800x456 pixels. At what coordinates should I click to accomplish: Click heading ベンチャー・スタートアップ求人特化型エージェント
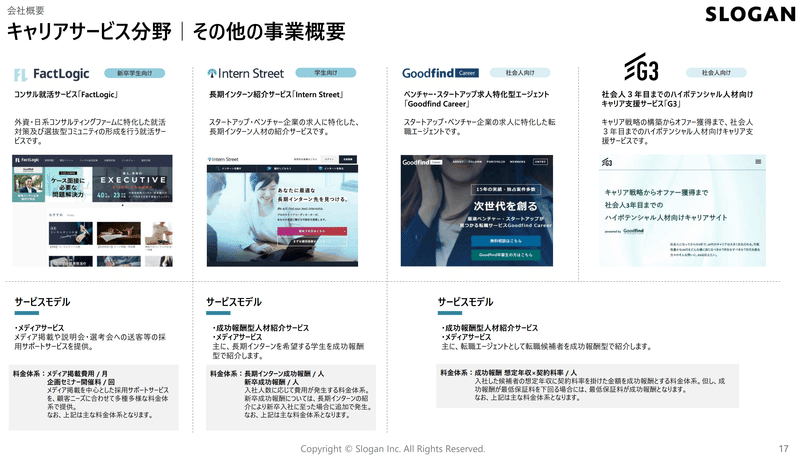point(476,94)
